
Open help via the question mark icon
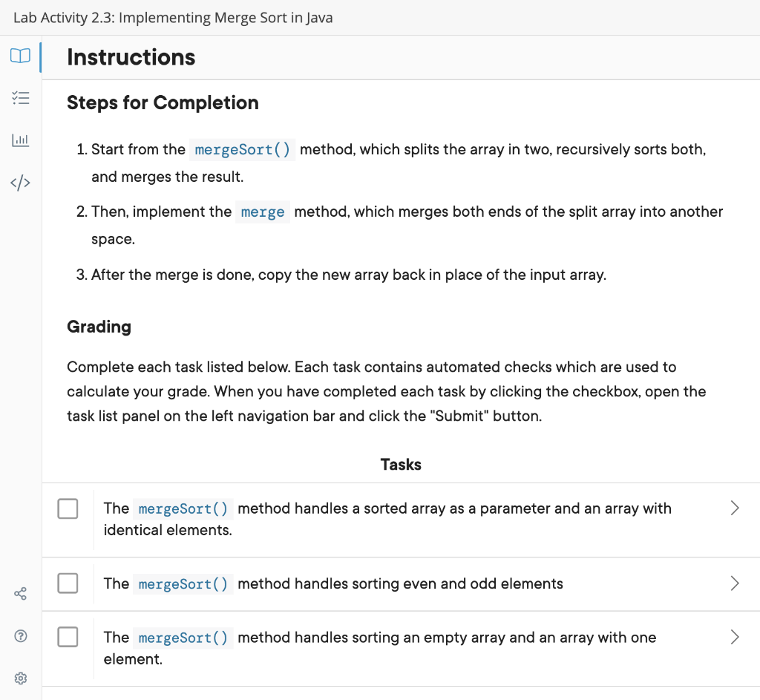[20, 636]
